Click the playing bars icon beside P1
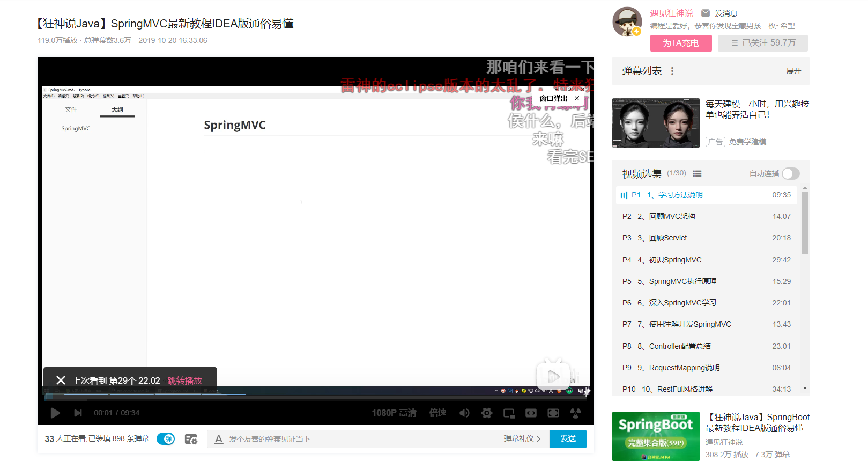Viewport: 868px width, 461px height. [624, 195]
